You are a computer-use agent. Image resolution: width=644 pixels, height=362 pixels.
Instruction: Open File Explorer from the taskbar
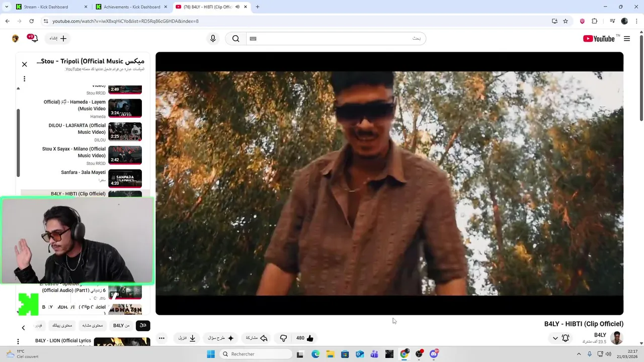click(330, 354)
